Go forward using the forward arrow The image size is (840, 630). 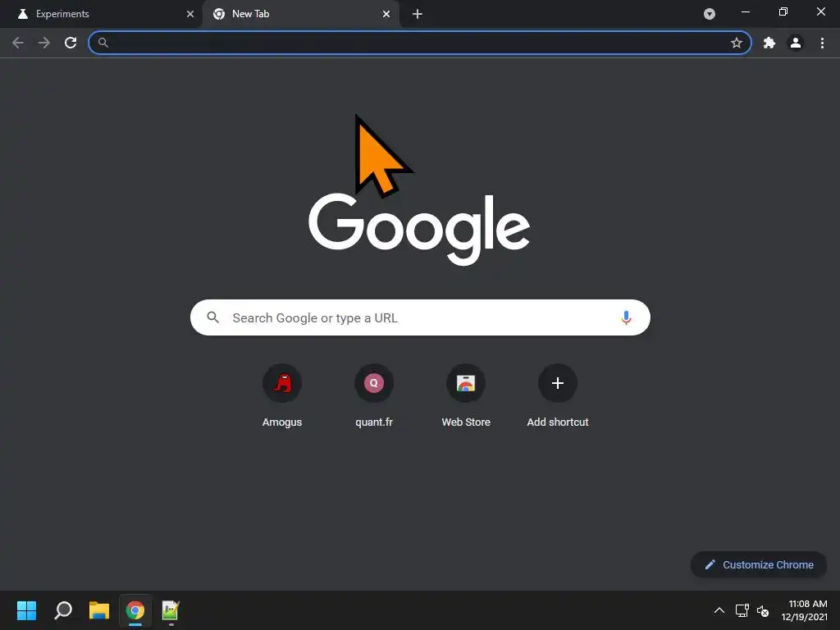[44, 43]
